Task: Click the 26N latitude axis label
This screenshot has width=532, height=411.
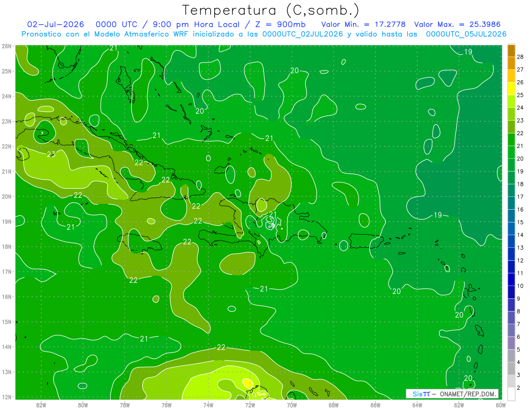Action: [x=6, y=46]
